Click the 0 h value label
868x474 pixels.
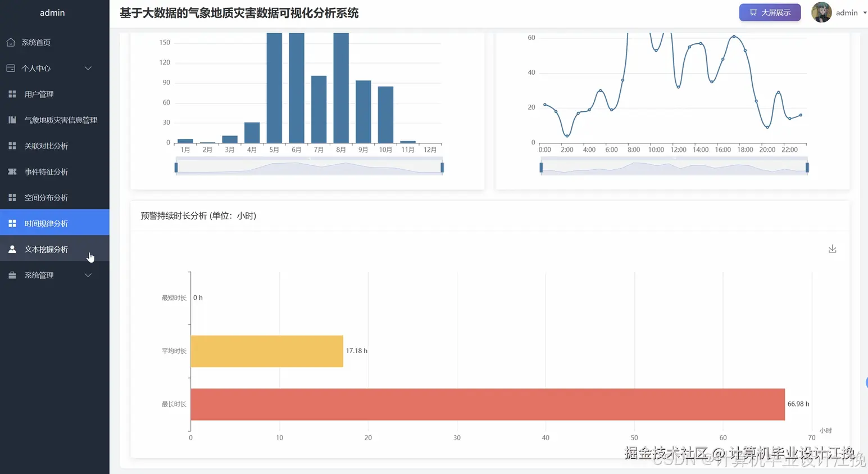[x=198, y=297]
